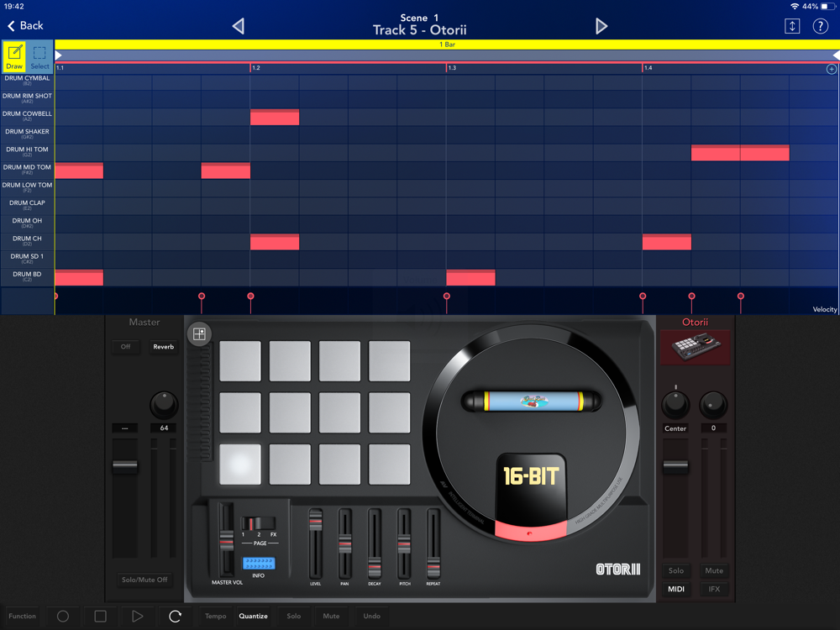Open the Function menu

(x=22, y=616)
